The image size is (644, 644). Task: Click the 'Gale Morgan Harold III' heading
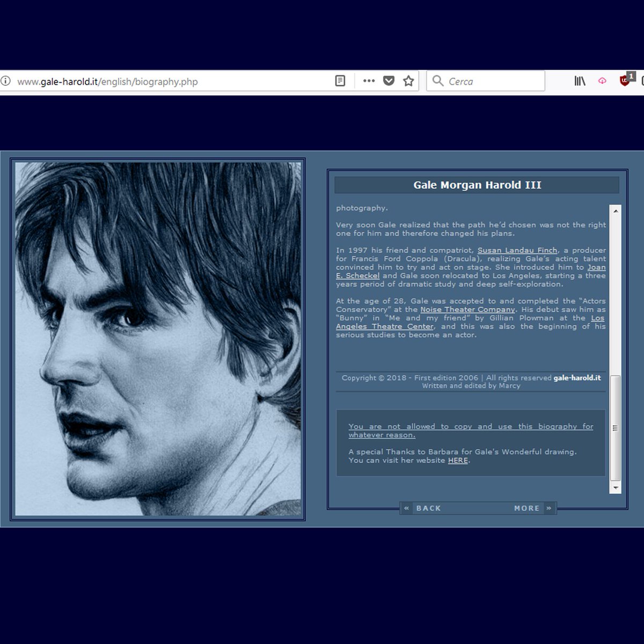(x=477, y=185)
